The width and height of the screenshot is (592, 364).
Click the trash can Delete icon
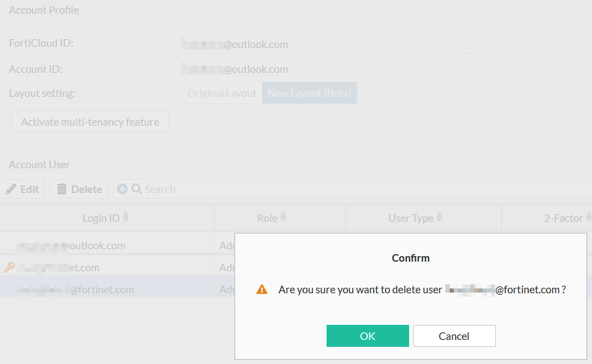tap(62, 190)
